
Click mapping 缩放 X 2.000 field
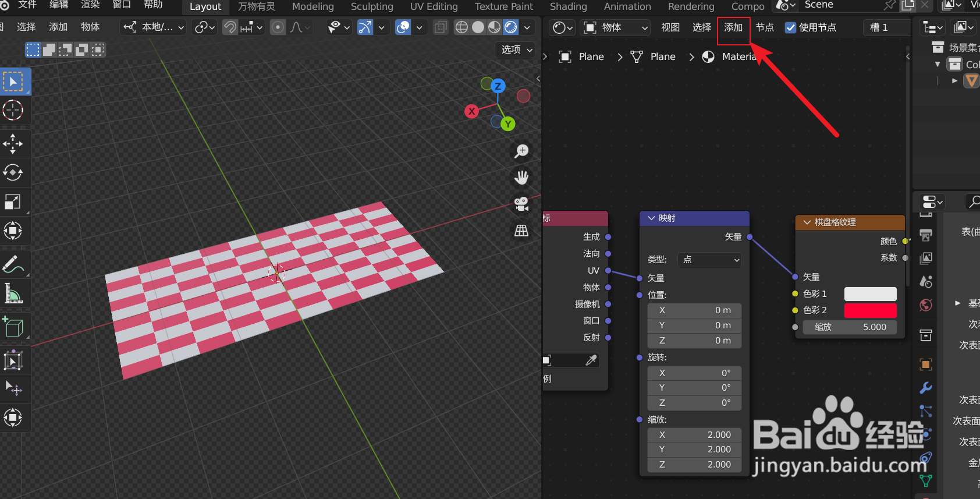coord(695,435)
